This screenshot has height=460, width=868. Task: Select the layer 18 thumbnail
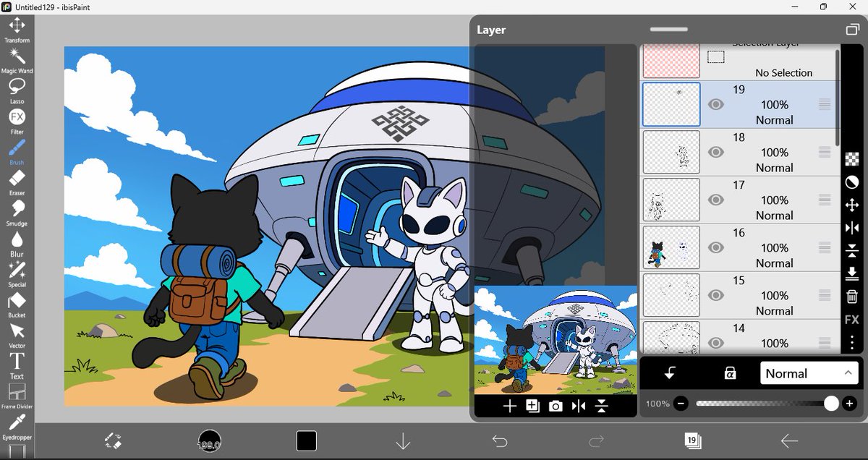pyautogui.click(x=671, y=153)
